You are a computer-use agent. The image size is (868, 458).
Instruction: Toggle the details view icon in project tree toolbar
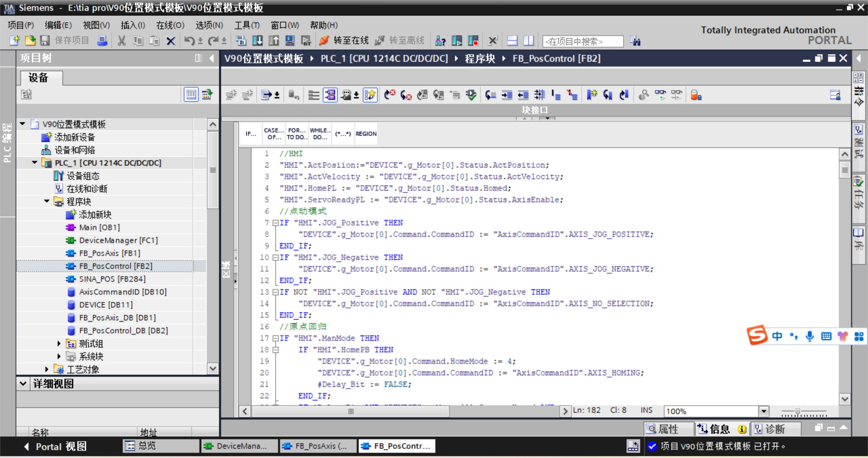click(x=191, y=95)
